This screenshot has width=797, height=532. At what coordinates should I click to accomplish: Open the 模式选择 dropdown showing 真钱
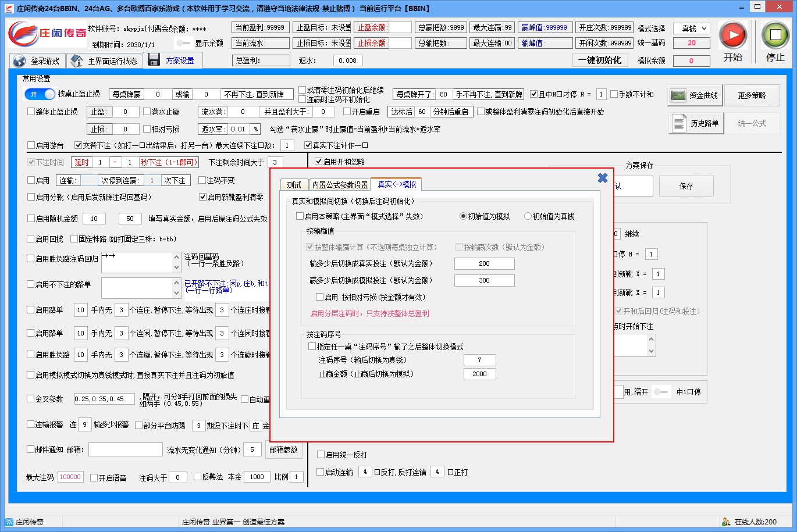pyautogui.click(x=692, y=28)
